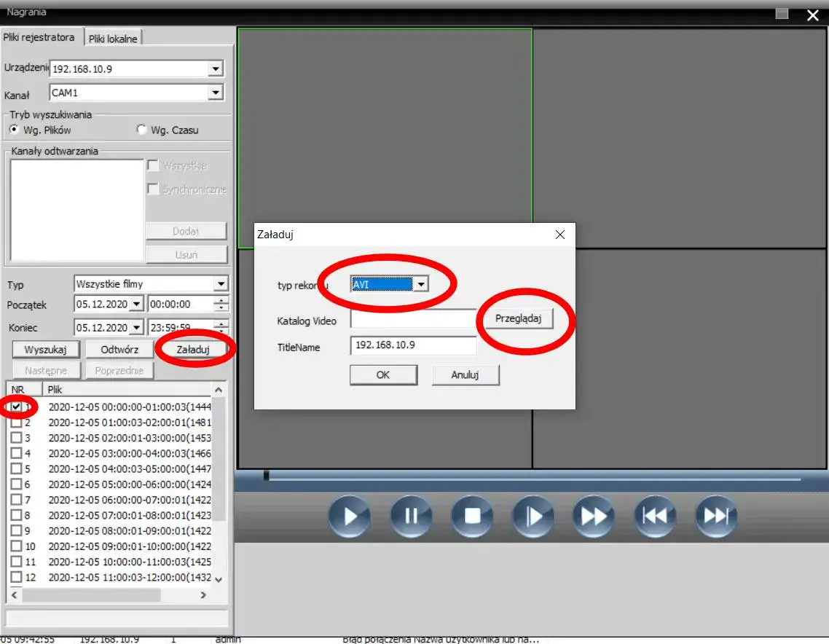Expand the Kanał CAM1 dropdown
Screen dimensions: 829x644
point(215,93)
